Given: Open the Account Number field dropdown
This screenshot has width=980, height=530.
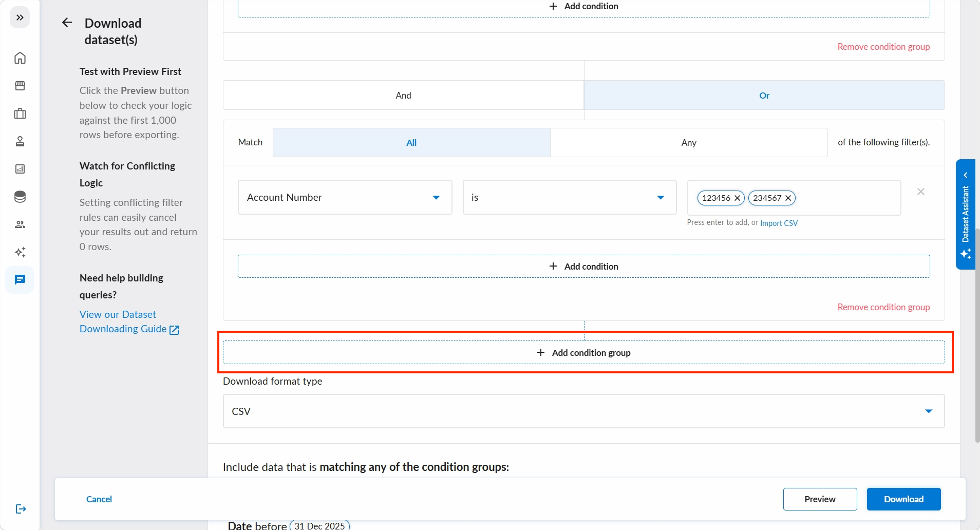Looking at the screenshot, I should click(345, 197).
